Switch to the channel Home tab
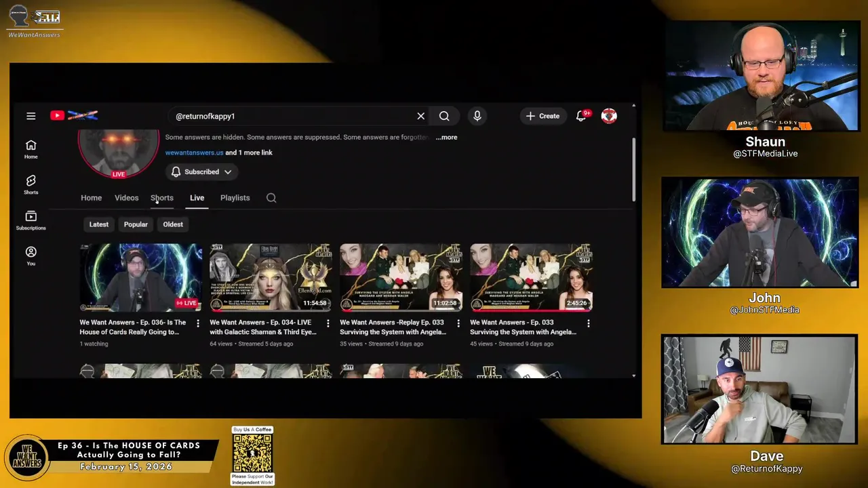 click(x=92, y=198)
